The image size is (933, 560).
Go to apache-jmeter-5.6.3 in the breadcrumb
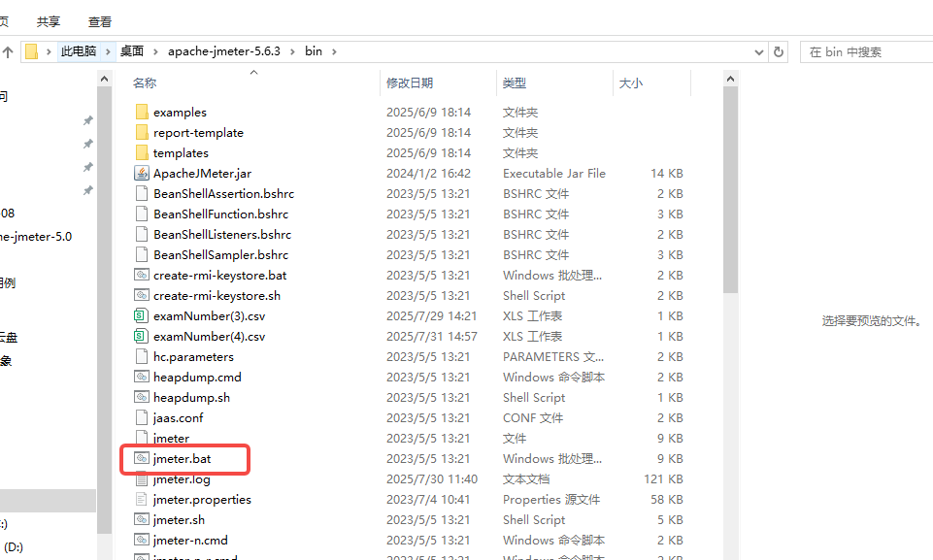click(223, 51)
